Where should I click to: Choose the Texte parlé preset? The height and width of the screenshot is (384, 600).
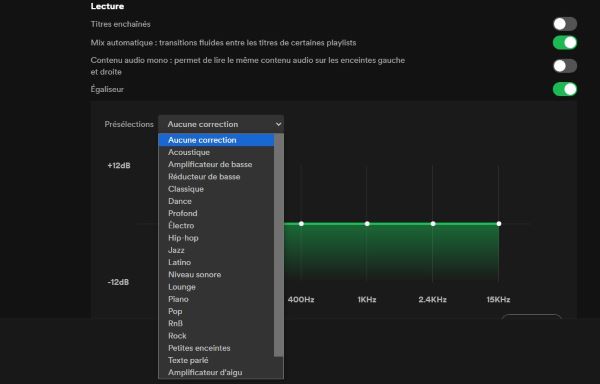(x=216, y=360)
